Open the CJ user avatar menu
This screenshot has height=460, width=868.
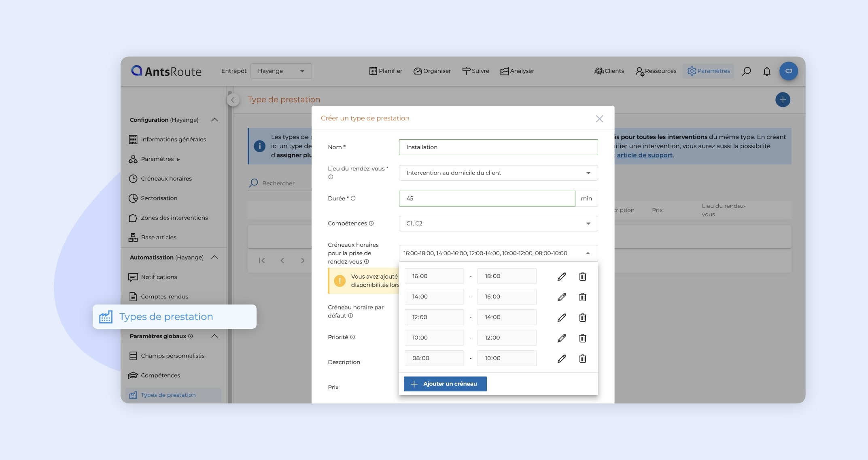(788, 71)
